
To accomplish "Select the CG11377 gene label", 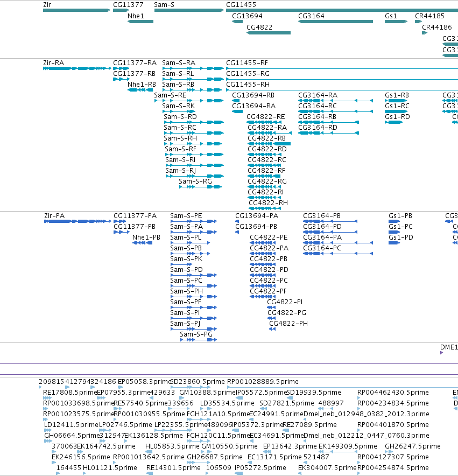I will [128, 4].
